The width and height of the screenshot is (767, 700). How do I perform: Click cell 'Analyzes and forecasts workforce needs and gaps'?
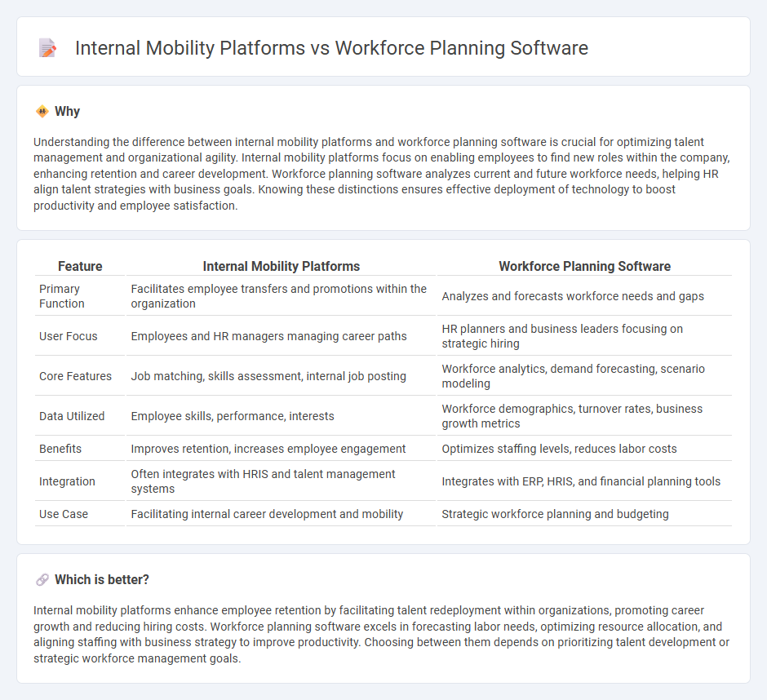pos(584,296)
